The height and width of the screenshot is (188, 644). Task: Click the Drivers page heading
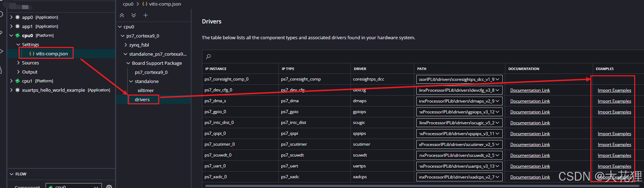coord(212,21)
